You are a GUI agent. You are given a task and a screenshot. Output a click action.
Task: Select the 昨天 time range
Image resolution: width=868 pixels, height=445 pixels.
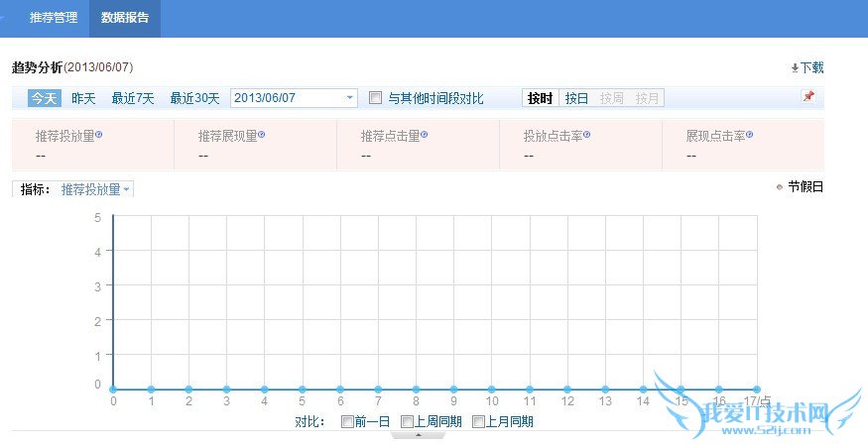point(83,98)
